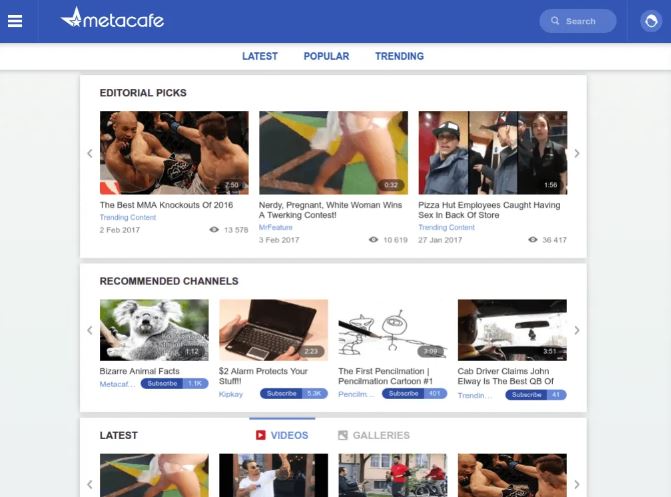This screenshot has width=671, height=497.
Task: Show previous Editorial Picks with left chevron
Action: point(90,153)
